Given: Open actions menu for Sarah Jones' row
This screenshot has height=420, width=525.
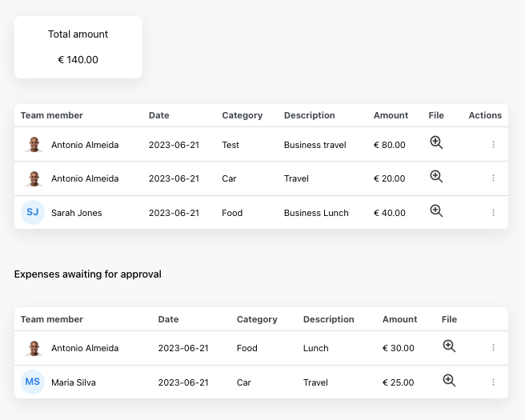Looking at the screenshot, I should click(493, 213).
